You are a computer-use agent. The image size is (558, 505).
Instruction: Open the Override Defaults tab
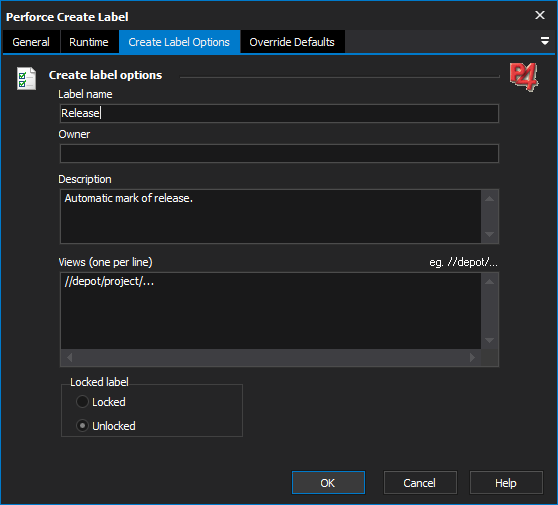[292, 42]
